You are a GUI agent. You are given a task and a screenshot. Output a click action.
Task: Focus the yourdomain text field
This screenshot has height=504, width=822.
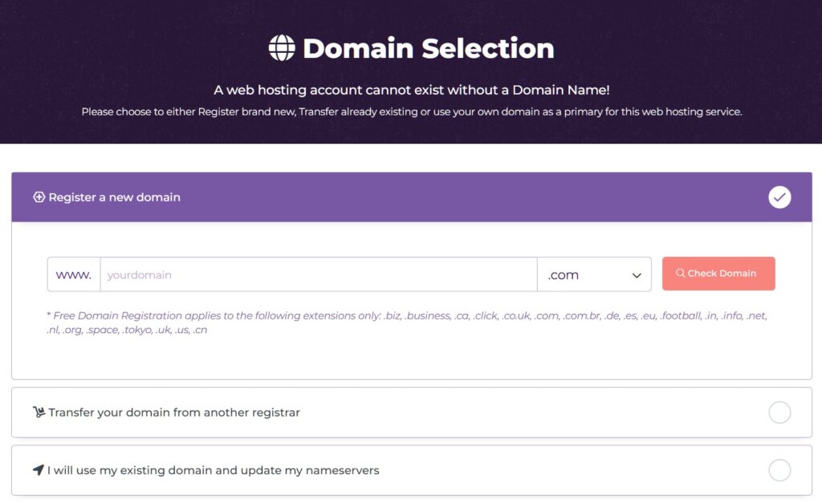(318, 274)
